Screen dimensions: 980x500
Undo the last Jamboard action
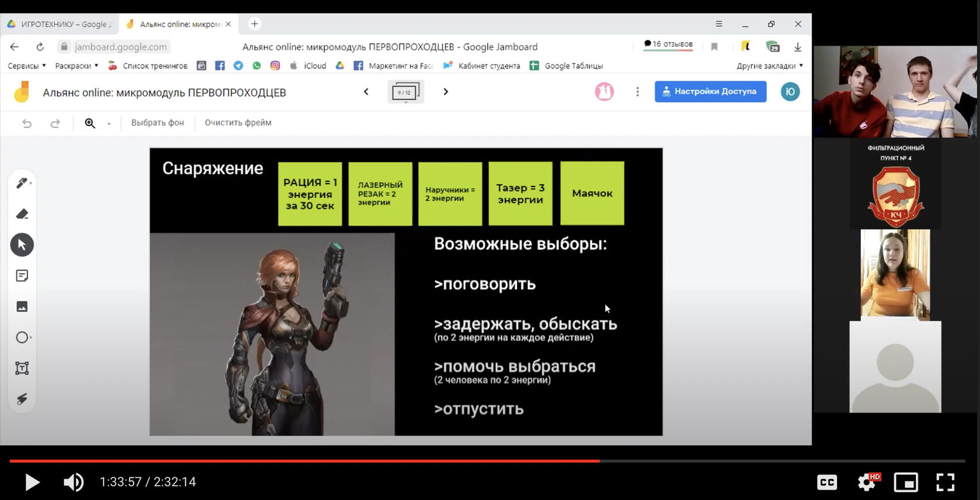click(27, 123)
